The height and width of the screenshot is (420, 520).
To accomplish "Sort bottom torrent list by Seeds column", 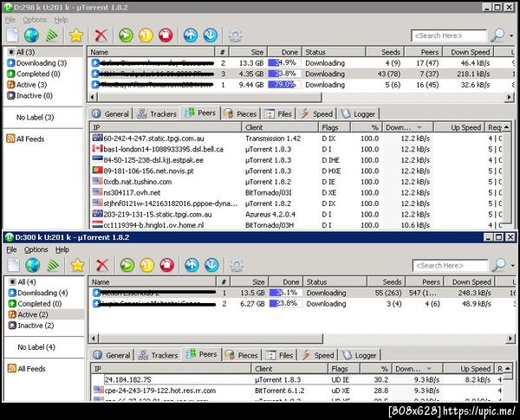I will pyautogui.click(x=386, y=282).
